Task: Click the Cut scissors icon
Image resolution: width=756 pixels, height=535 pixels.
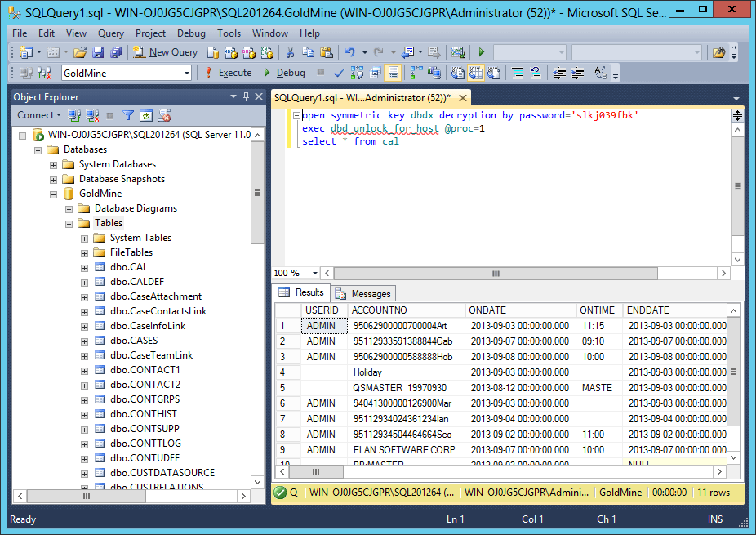Action: pos(289,52)
